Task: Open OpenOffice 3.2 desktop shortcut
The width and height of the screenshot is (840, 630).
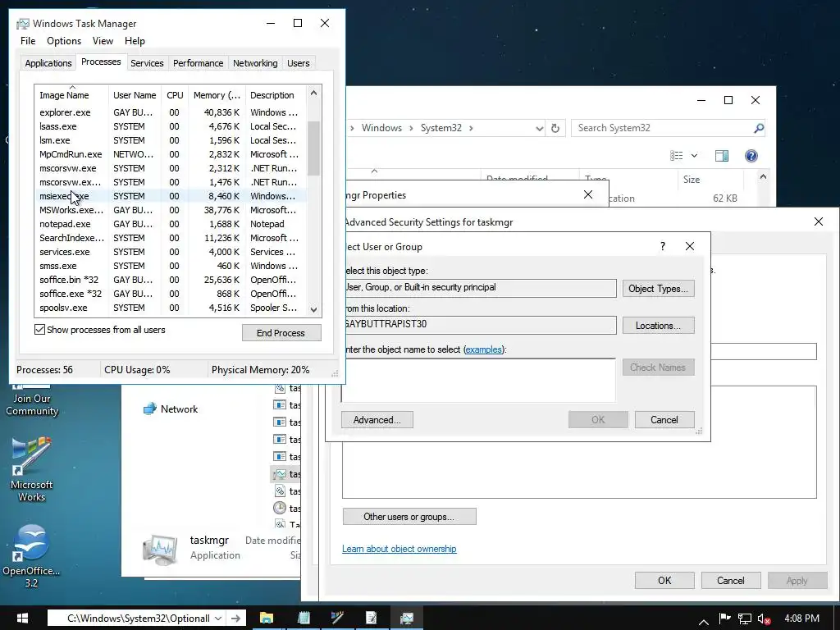Action: [x=31, y=556]
